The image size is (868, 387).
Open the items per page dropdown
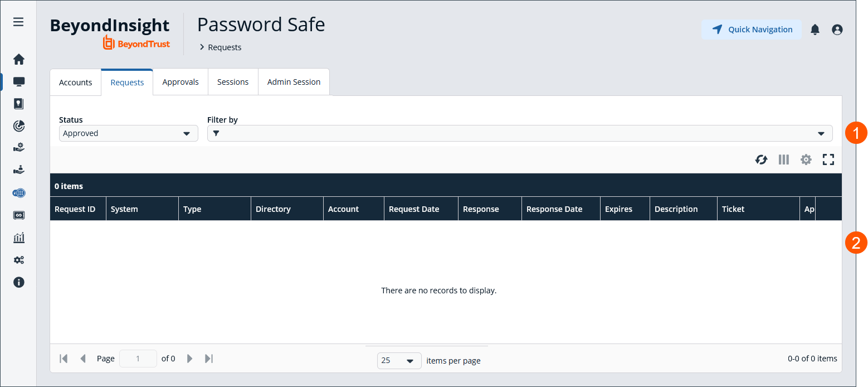click(x=399, y=361)
